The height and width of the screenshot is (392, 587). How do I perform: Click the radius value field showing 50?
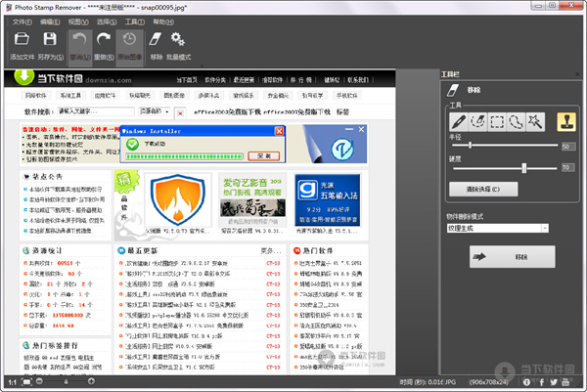coord(567,147)
